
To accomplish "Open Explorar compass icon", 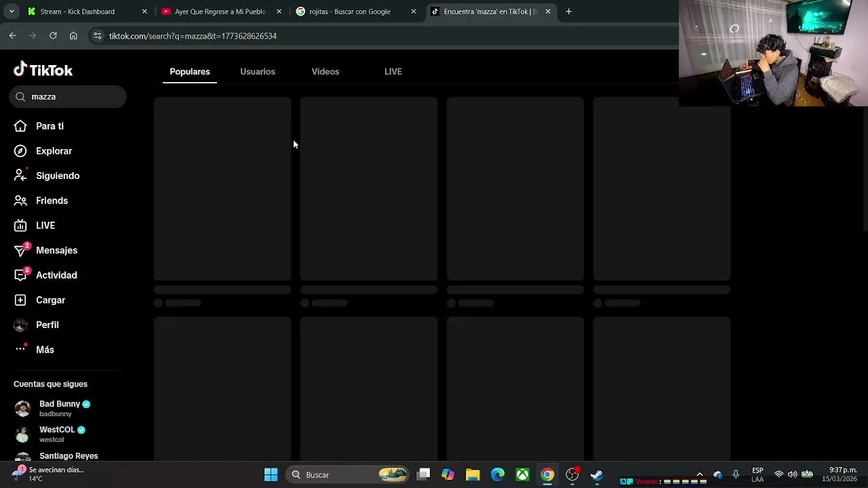I will click(20, 151).
